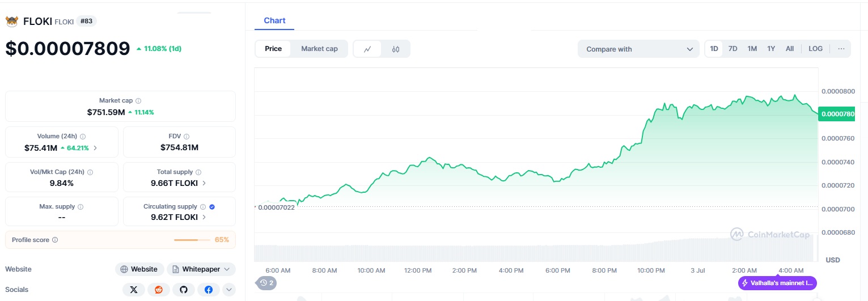The width and height of the screenshot is (868, 301).
Task: Open the Reddit social link
Action: click(x=158, y=290)
